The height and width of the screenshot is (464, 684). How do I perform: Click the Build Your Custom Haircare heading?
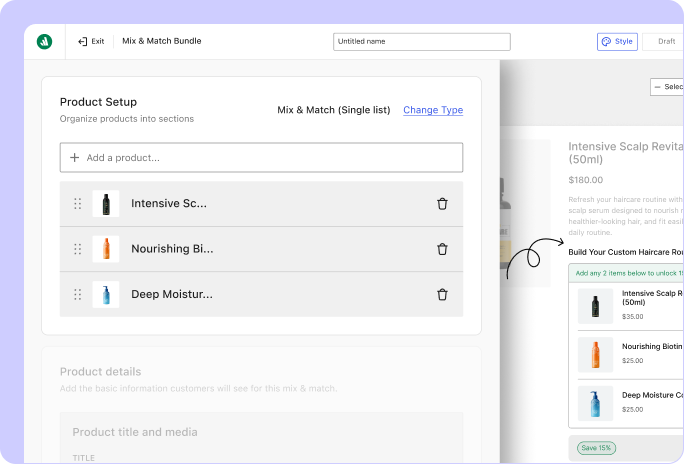(626, 252)
